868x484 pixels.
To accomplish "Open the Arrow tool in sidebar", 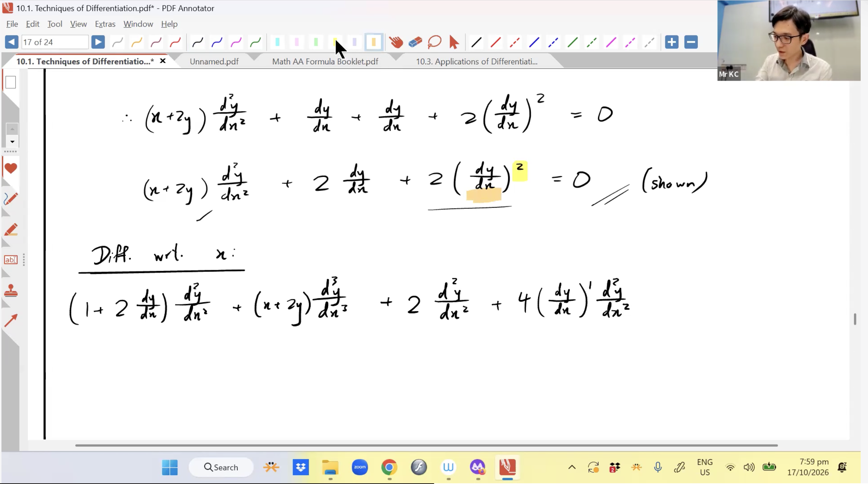I will click(11, 320).
